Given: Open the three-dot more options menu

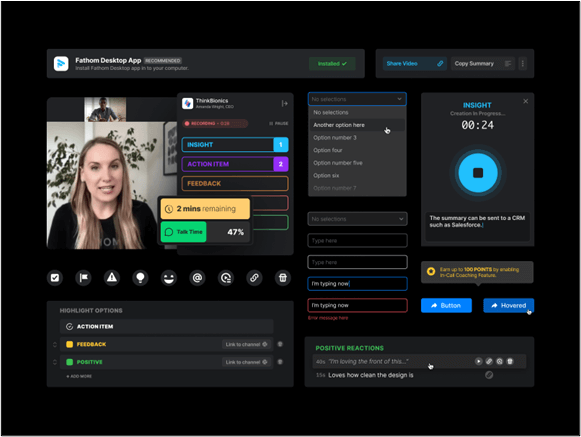Looking at the screenshot, I should coord(522,64).
